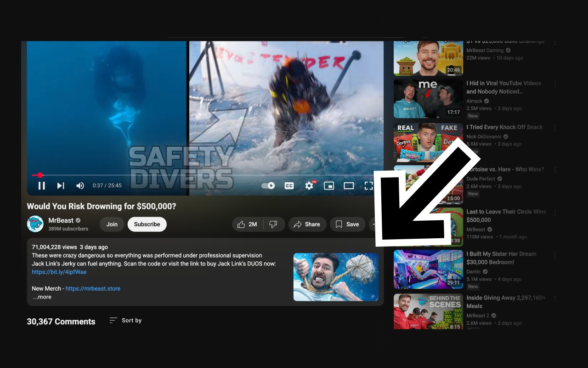Open the Build Challenge video thumbnail

(x=428, y=58)
